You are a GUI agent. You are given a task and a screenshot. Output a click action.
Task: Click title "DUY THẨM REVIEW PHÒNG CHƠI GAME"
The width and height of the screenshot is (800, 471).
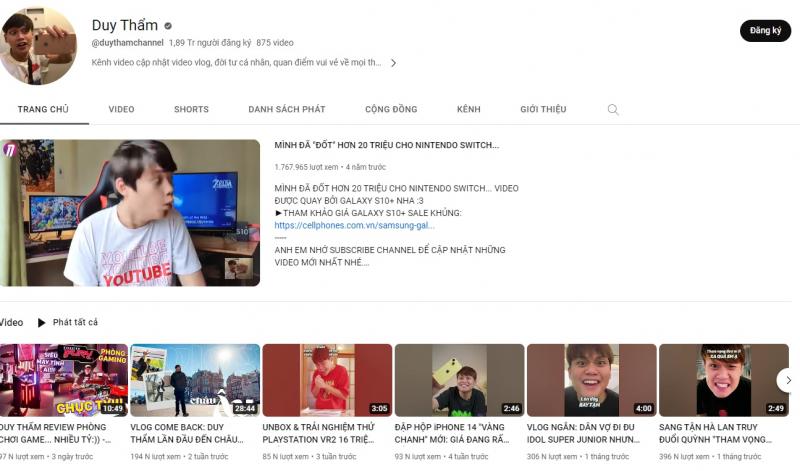pos(55,433)
